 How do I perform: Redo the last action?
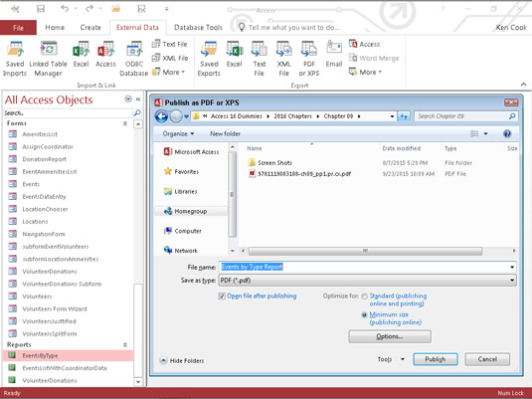click(89, 9)
